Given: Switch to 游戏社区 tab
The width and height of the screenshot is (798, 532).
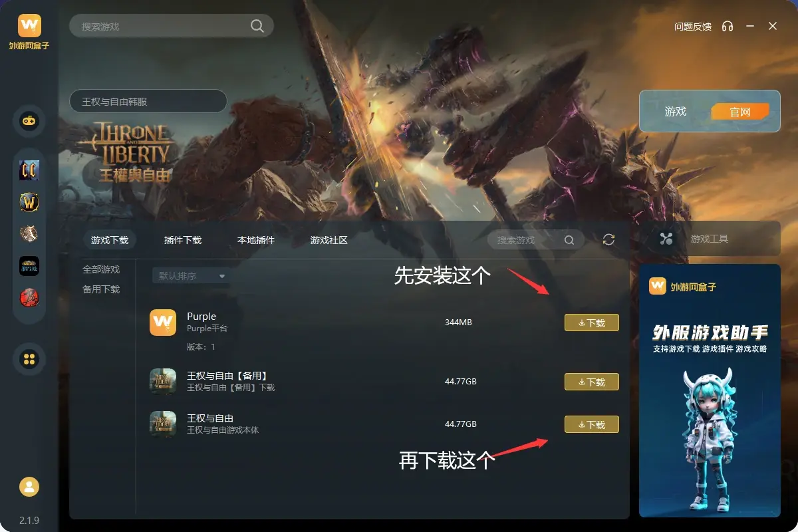Looking at the screenshot, I should click(x=329, y=240).
